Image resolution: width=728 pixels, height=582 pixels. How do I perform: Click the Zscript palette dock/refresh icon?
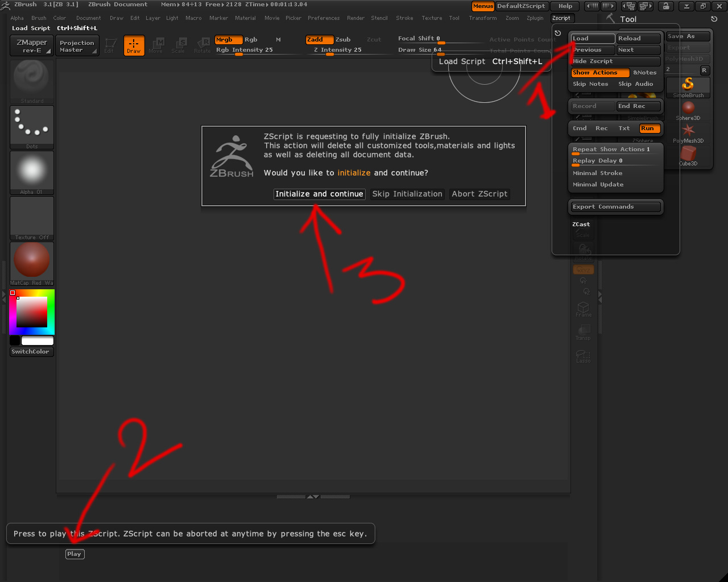click(x=557, y=33)
